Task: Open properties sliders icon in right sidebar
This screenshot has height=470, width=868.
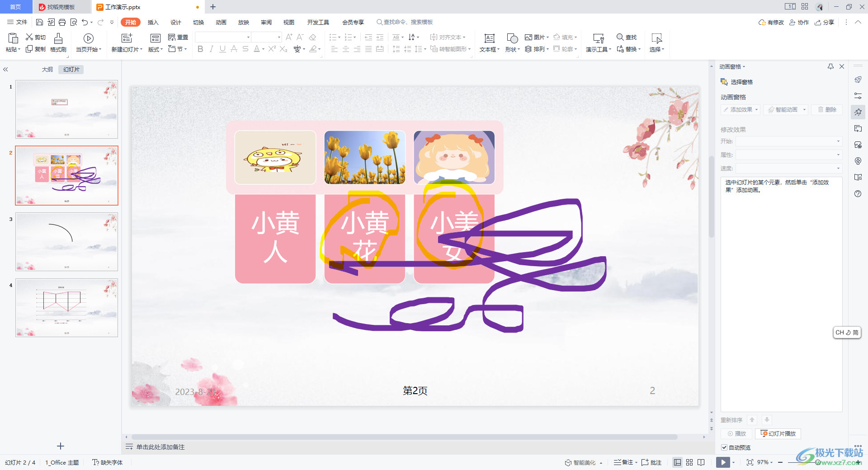Action: pos(858,96)
